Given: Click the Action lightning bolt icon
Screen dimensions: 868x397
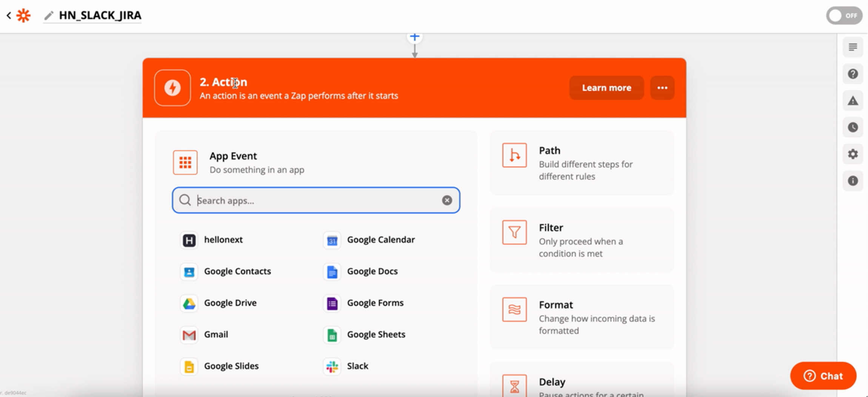Looking at the screenshot, I should pyautogui.click(x=172, y=88).
